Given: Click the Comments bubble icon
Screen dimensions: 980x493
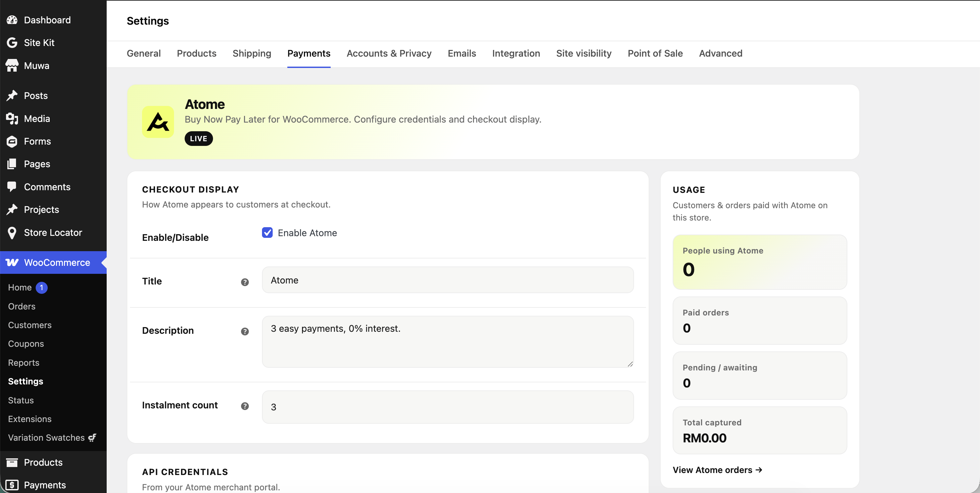Looking at the screenshot, I should click(12, 187).
